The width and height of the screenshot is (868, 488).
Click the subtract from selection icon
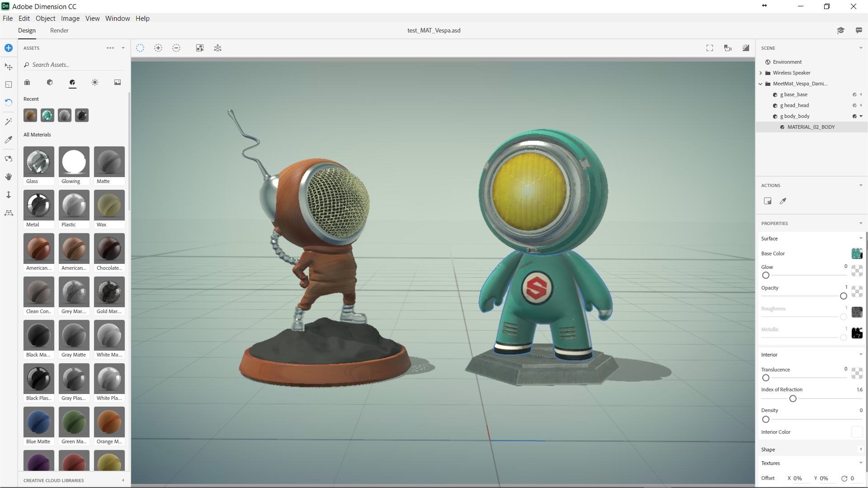click(x=176, y=48)
